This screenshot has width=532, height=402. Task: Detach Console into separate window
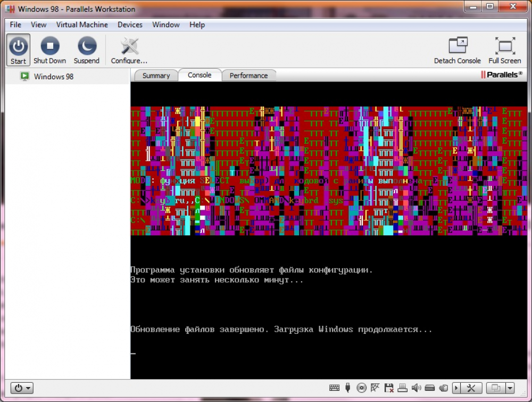click(x=458, y=50)
